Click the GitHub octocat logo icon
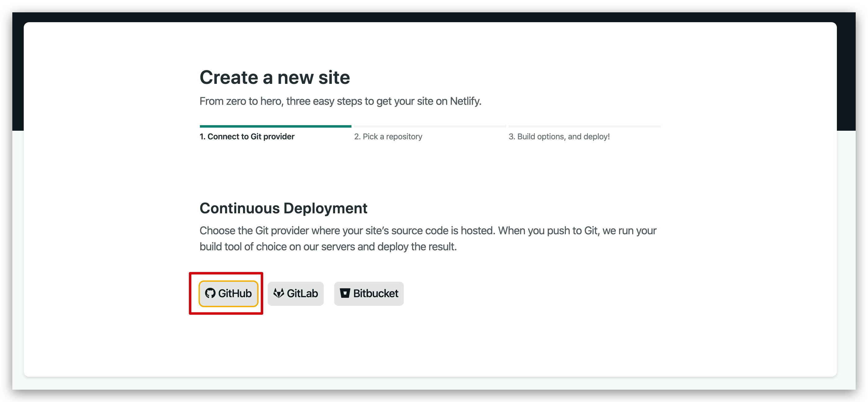This screenshot has width=868, height=402. 210,293
